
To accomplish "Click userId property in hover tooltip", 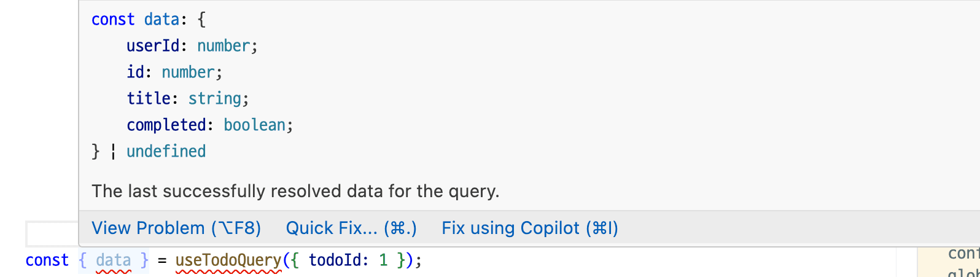I will tap(154, 46).
